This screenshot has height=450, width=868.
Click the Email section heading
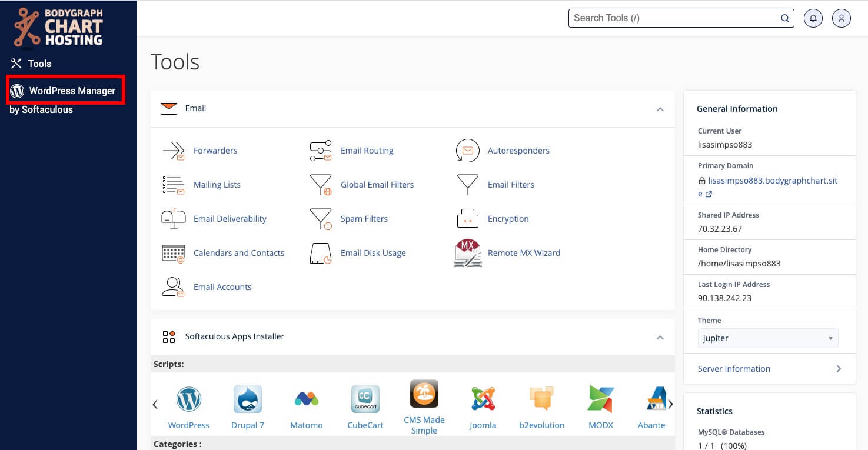[x=195, y=109]
